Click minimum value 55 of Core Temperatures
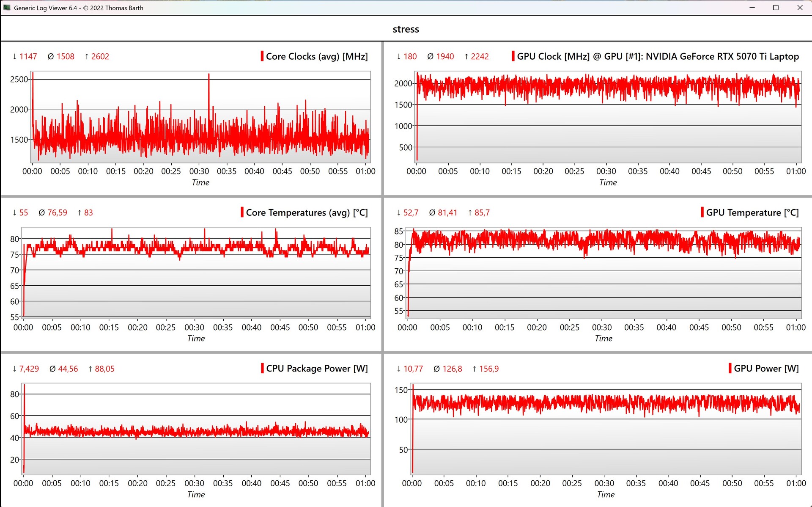This screenshot has width=812, height=507. (x=24, y=212)
